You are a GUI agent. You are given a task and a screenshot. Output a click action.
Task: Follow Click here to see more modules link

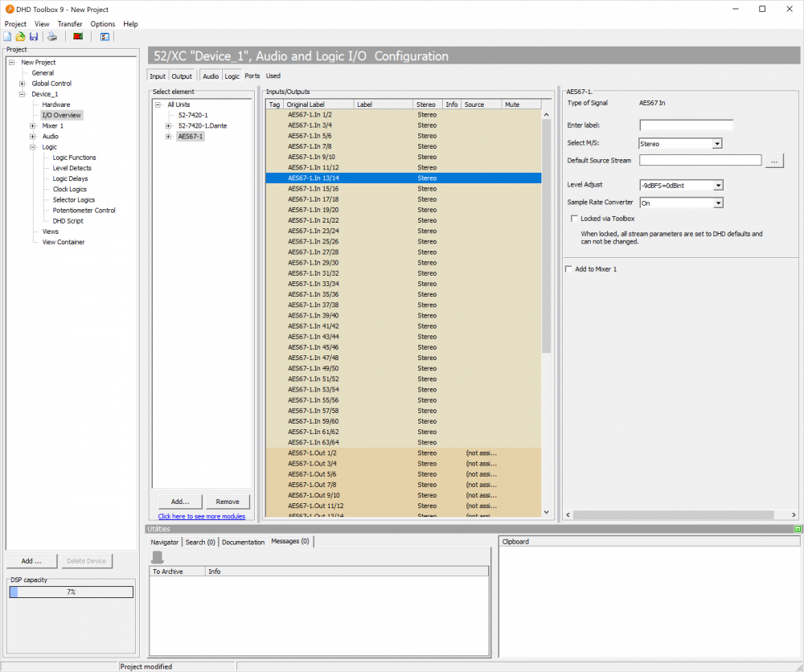pos(202,517)
